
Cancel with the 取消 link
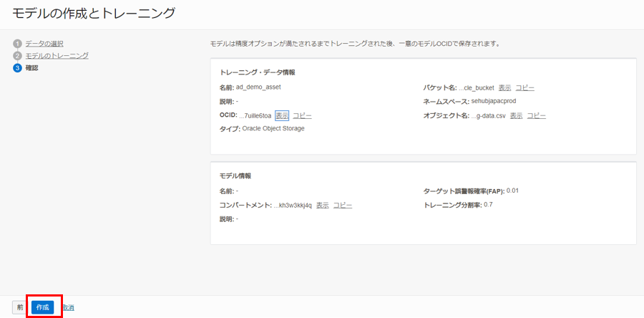[x=67, y=307]
